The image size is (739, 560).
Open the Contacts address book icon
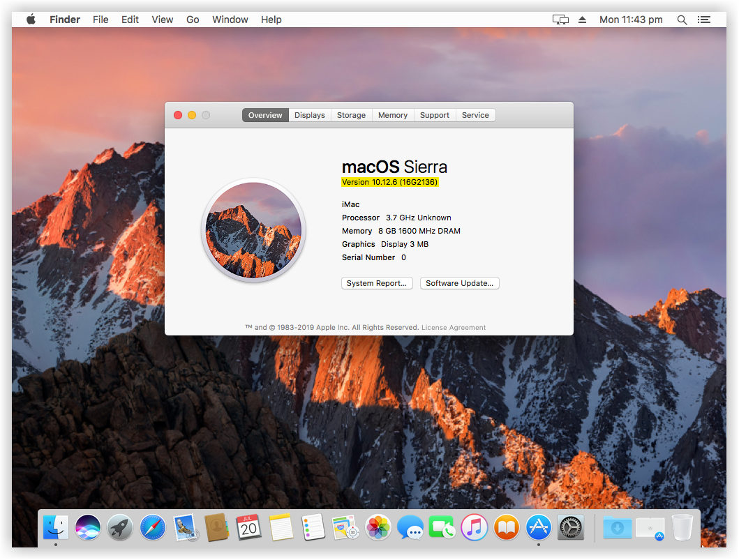(216, 527)
